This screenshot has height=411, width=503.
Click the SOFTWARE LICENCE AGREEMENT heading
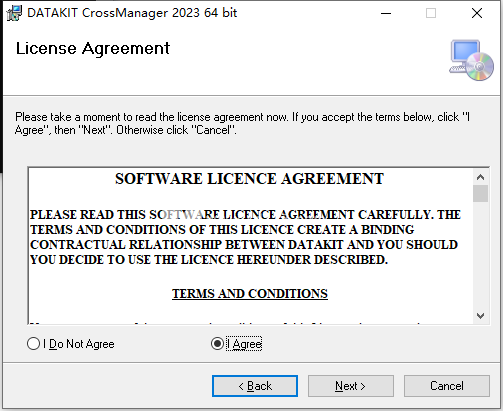tap(249, 179)
